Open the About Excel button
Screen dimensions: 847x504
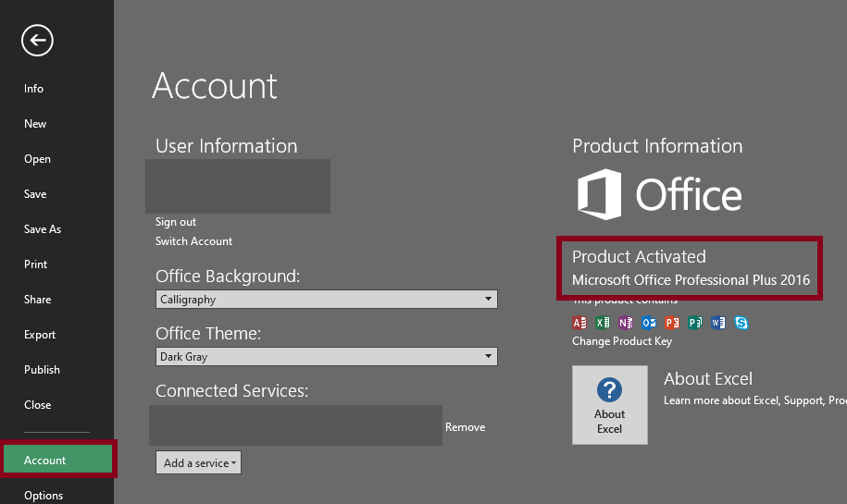point(610,405)
